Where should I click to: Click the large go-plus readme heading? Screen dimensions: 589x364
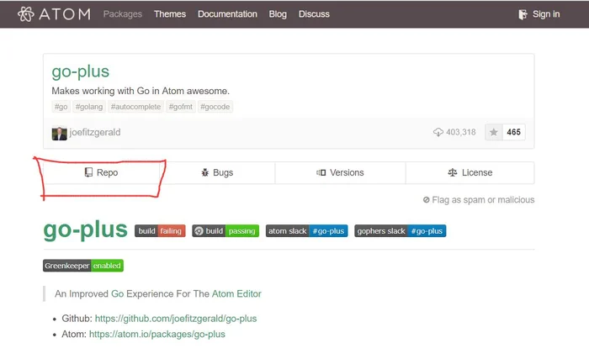click(85, 229)
